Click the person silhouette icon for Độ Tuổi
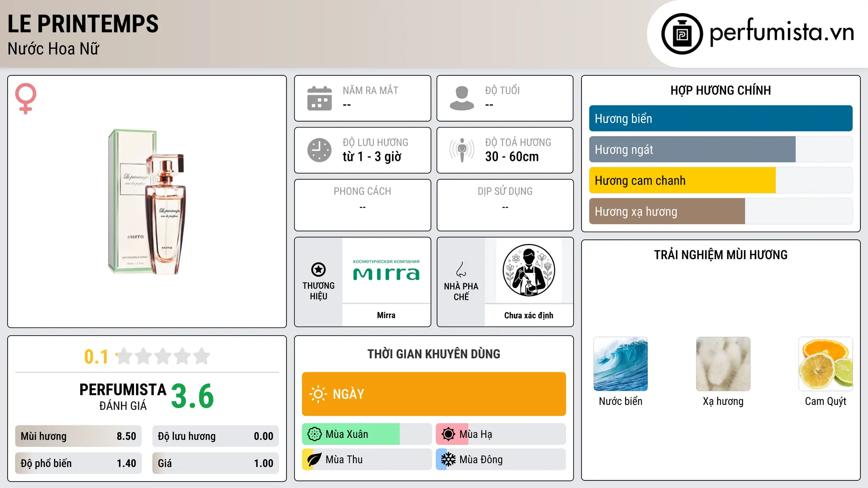Viewport: 868px width, 488px height. tap(462, 98)
